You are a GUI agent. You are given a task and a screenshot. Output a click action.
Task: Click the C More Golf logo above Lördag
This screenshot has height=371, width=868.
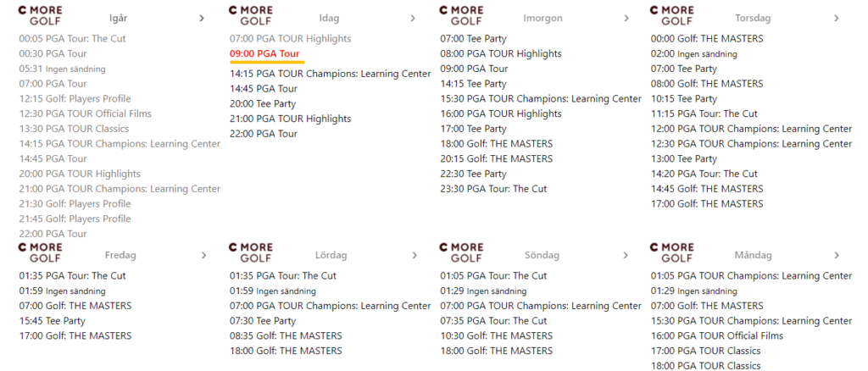pyautogui.click(x=251, y=252)
